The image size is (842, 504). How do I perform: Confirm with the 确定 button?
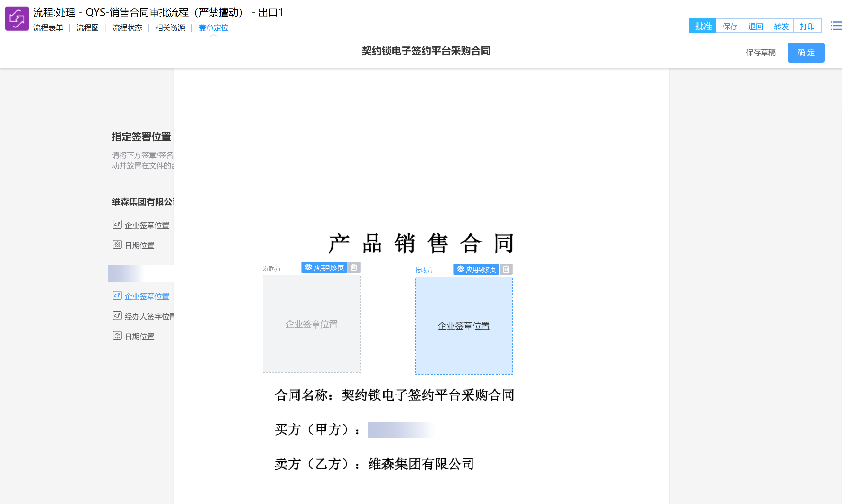coord(806,53)
